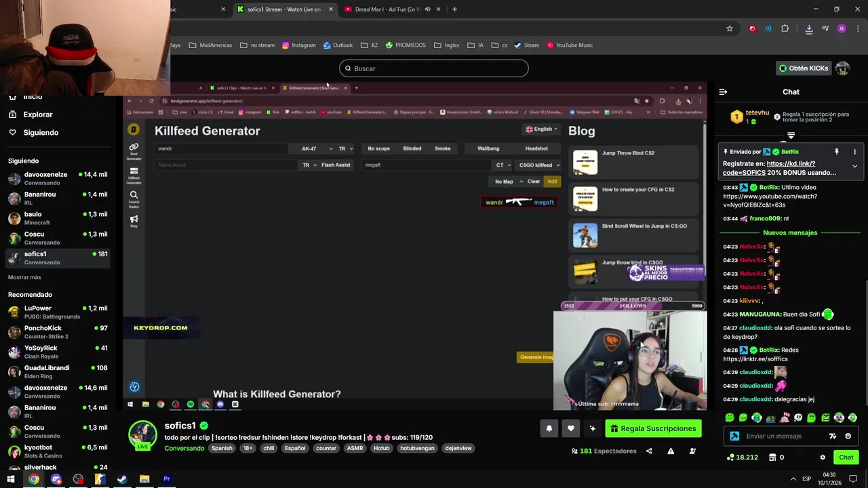Click the Conversando category link
The width and height of the screenshot is (868, 488).
(x=184, y=448)
